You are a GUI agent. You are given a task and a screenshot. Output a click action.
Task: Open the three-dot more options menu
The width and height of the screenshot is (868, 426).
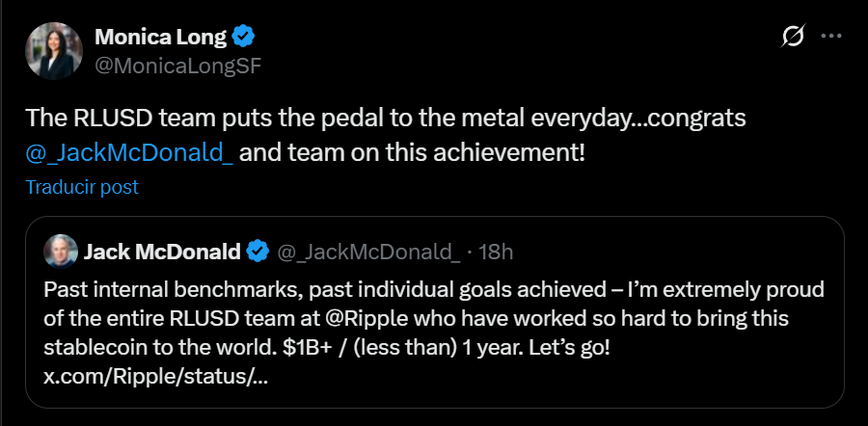(x=830, y=37)
